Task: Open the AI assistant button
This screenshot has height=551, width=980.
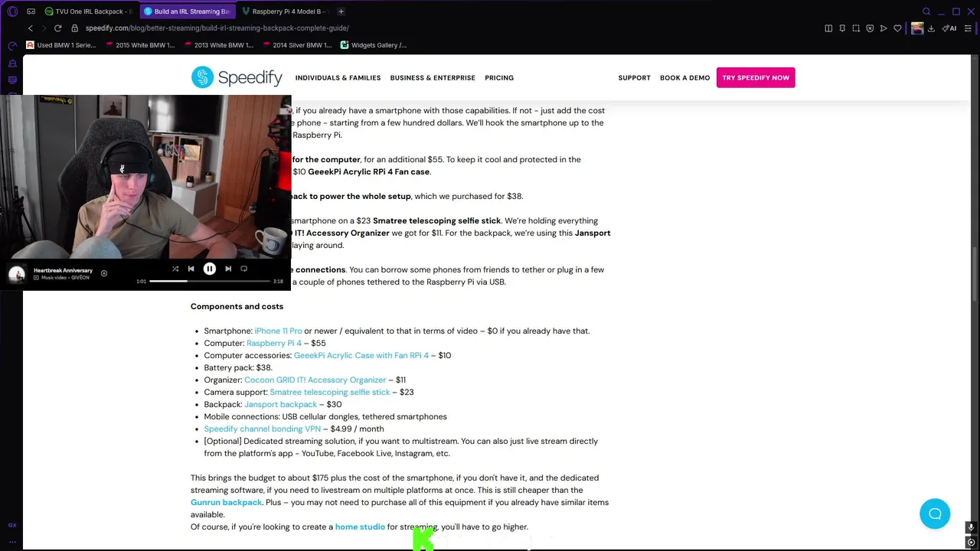Action: (x=949, y=28)
